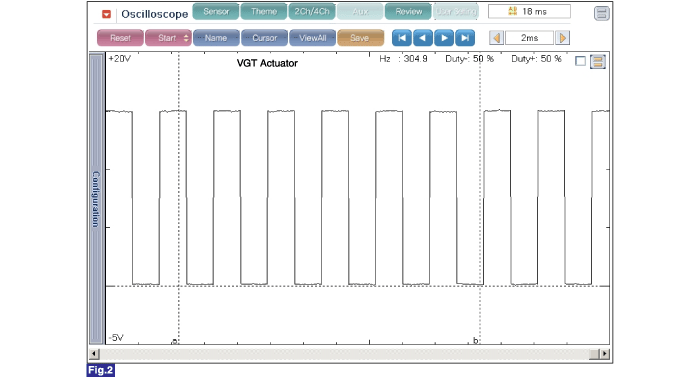Switch to 2Ch/4Ch mode
Screen dimensions: 700x377
(x=312, y=12)
